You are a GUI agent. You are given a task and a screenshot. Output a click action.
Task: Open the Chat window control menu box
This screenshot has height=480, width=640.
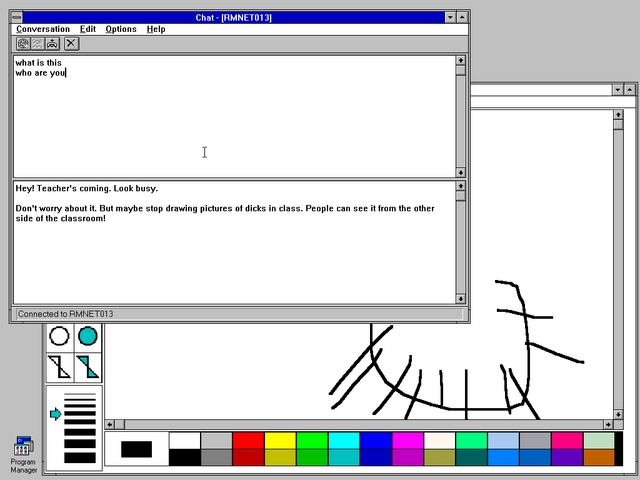coord(17,18)
